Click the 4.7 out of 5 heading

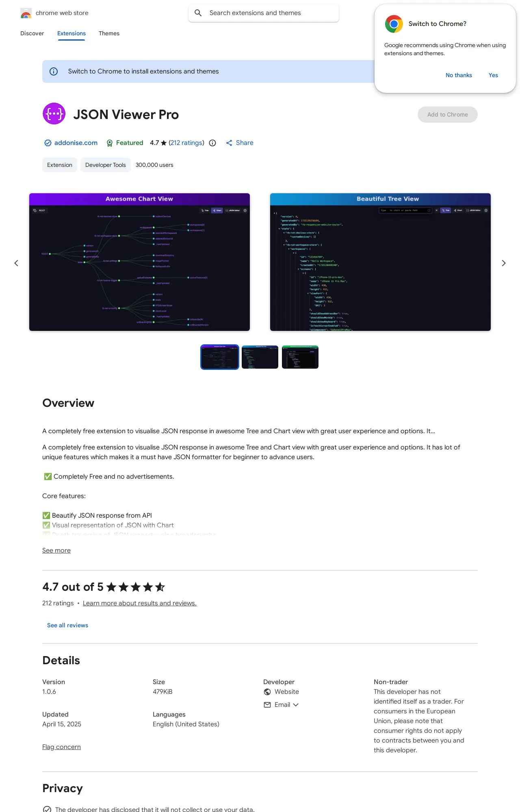pyautogui.click(x=73, y=587)
